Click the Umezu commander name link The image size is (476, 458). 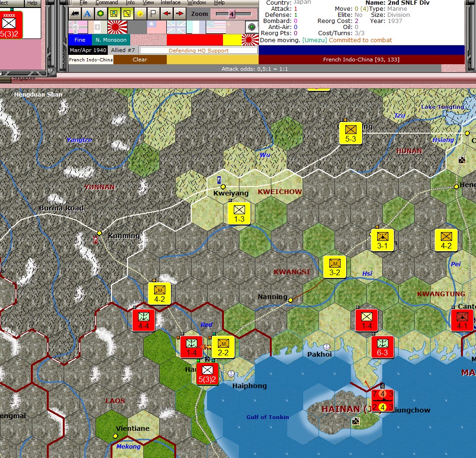(x=314, y=40)
